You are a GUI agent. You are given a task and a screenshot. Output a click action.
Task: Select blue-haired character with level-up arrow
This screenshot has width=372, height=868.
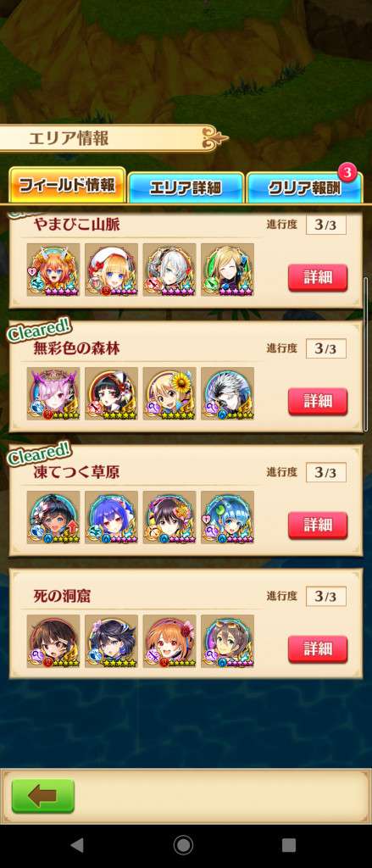pyautogui.click(x=53, y=517)
